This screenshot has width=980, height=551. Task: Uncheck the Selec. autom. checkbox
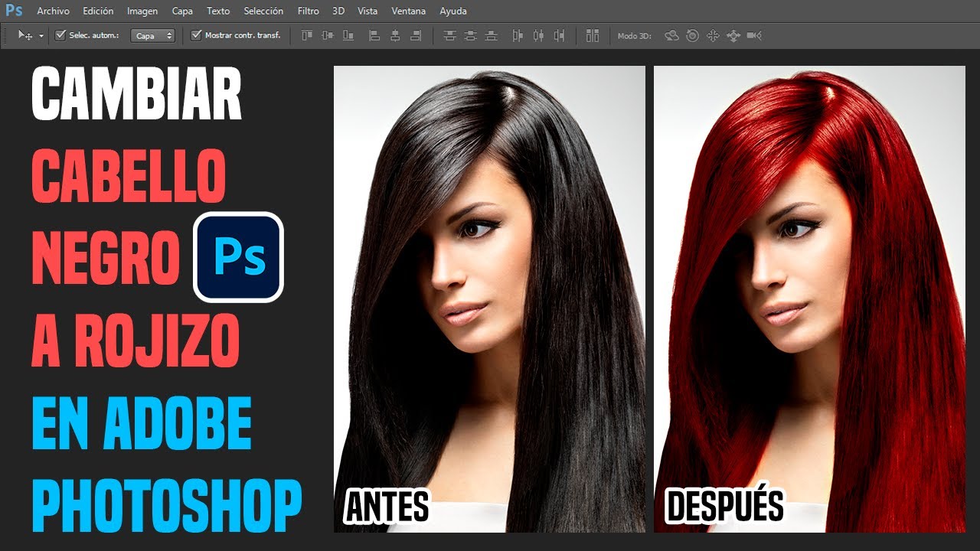click(60, 35)
